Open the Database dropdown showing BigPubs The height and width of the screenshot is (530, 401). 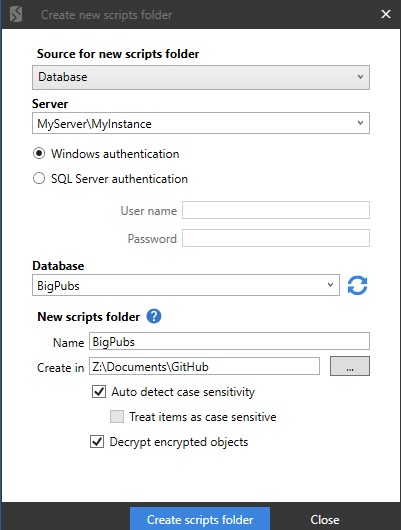(186, 285)
